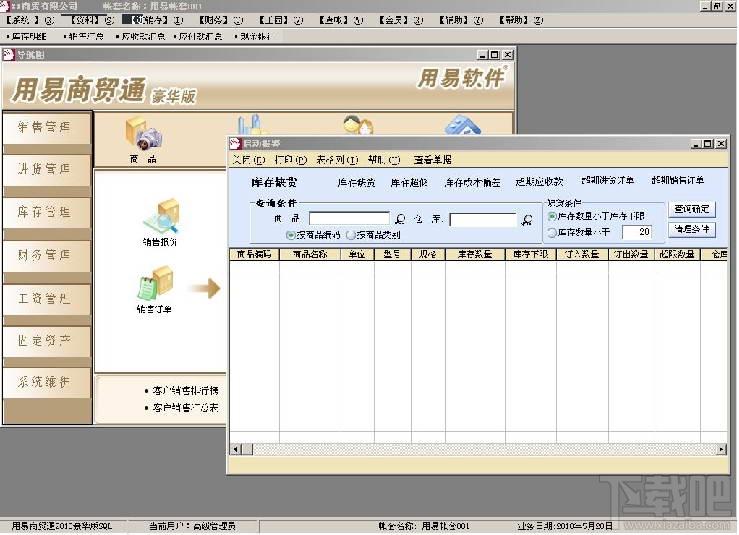Switch to the 超期应收款 tab
This screenshot has width=739, height=535.
tap(540, 181)
